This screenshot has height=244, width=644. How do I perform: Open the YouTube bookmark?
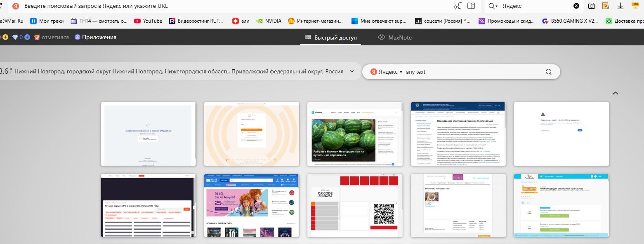[x=148, y=21]
